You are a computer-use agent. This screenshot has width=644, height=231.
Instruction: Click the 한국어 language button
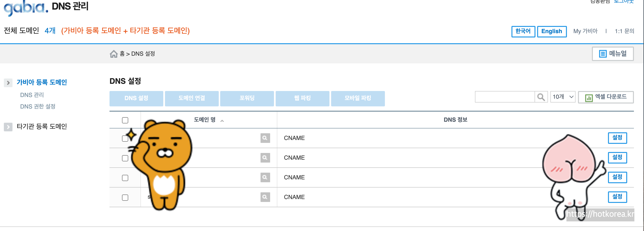pos(523,31)
